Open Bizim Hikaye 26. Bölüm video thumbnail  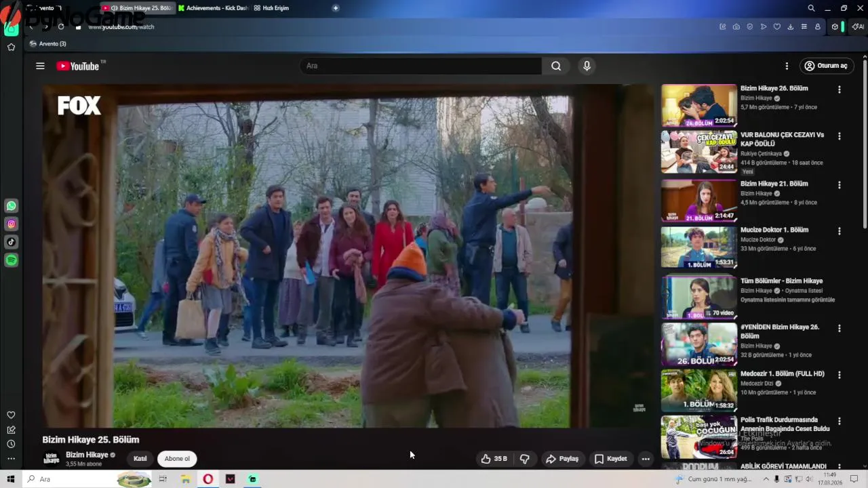click(699, 105)
